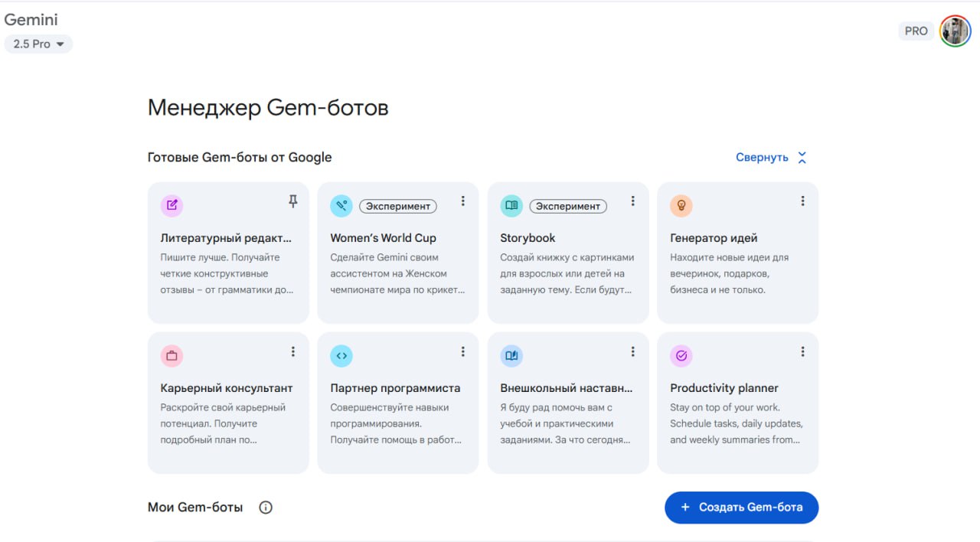Click the Внешкольный наставник book icon
This screenshot has height=542, width=980.
pos(511,355)
